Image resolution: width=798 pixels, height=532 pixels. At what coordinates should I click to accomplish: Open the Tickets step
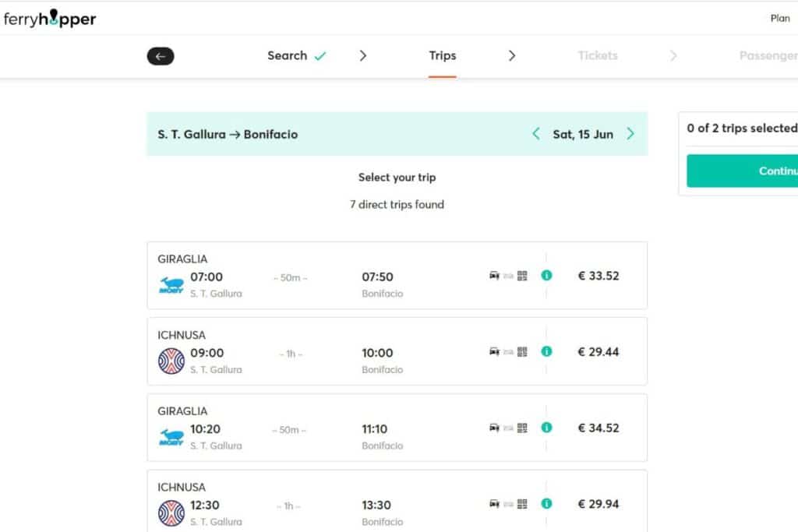(x=598, y=55)
